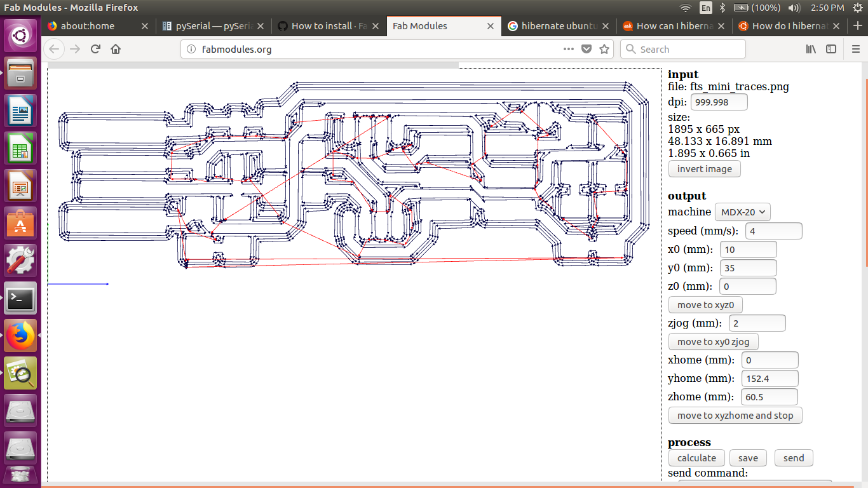This screenshot has height=488, width=868.
Task: Click the Firefox icon in the dock
Action: click(21, 335)
